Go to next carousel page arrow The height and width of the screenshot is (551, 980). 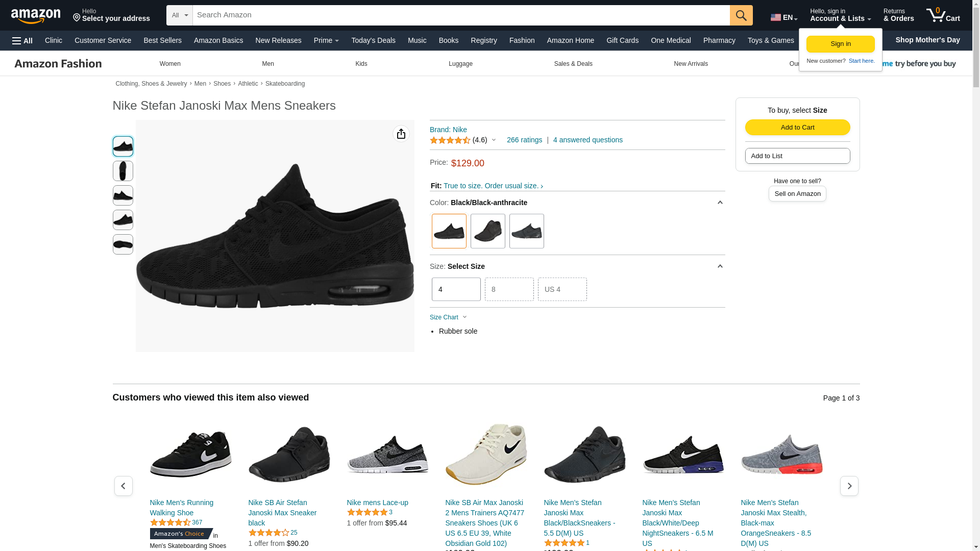point(849,486)
